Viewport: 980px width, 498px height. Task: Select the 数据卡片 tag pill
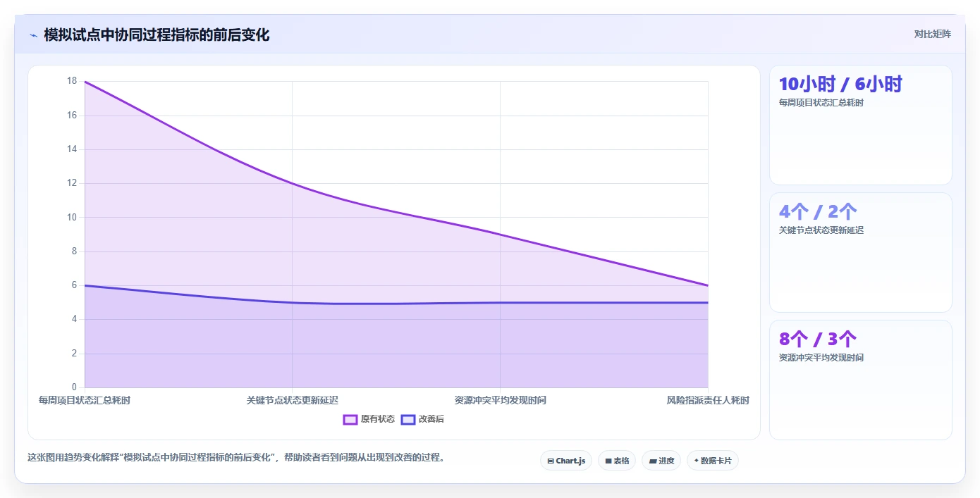click(x=713, y=461)
